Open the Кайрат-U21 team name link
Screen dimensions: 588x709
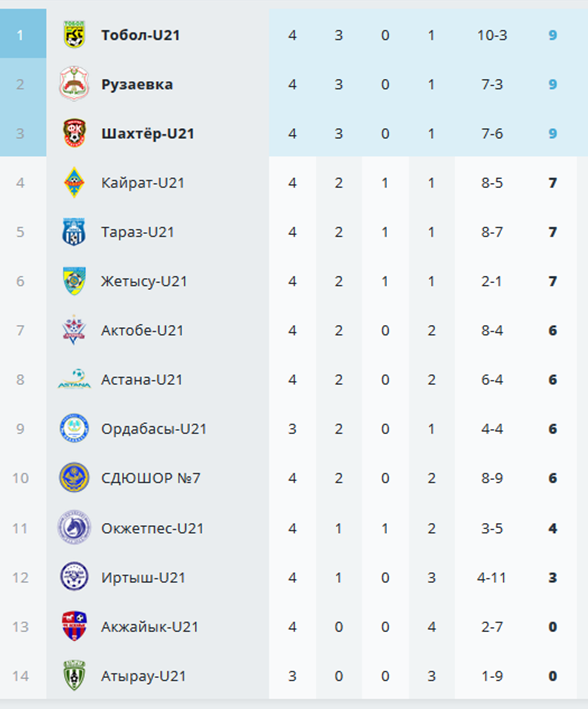(143, 183)
